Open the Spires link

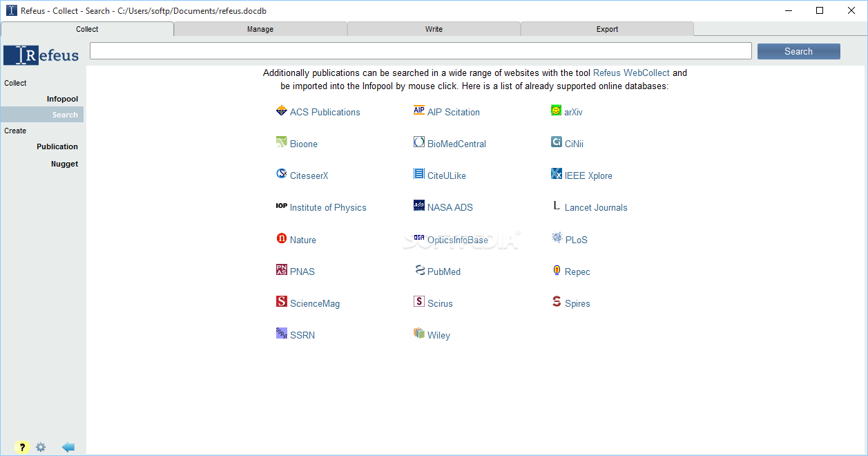577,303
